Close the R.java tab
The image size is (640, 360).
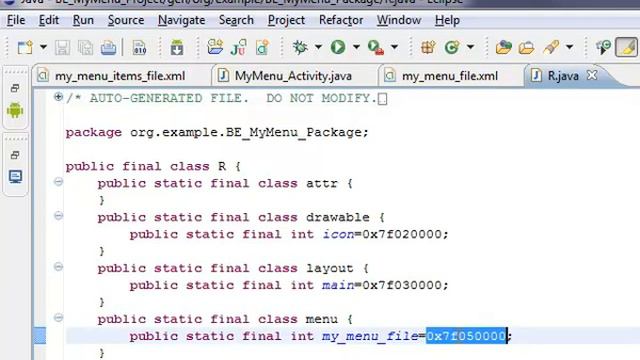(x=592, y=75)
